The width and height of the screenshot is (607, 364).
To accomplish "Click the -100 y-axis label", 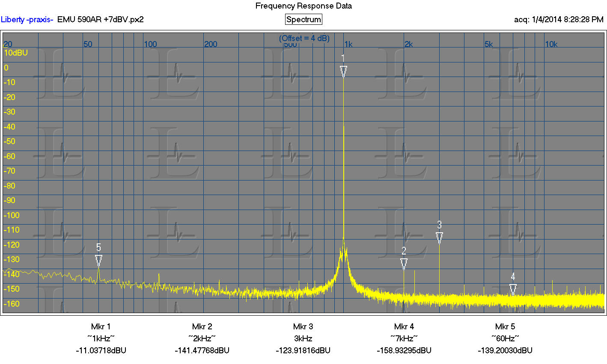I will [x=12, y=216].
